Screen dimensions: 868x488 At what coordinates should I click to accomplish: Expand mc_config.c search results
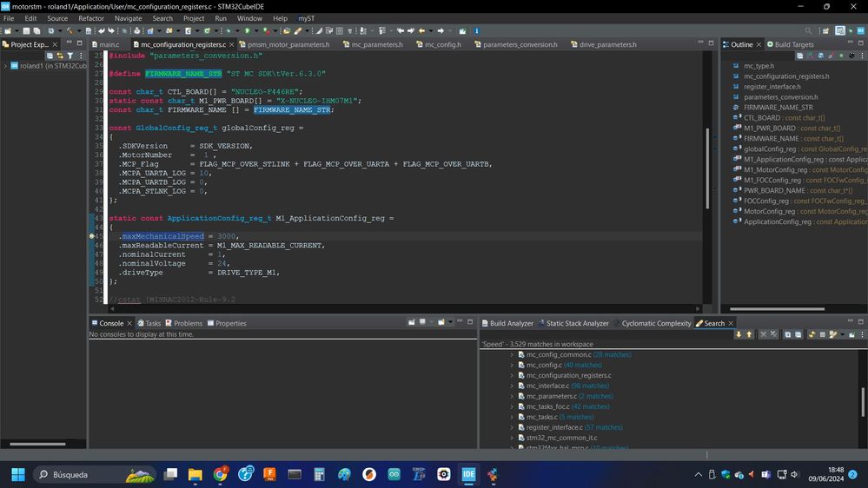click(512, 366)
